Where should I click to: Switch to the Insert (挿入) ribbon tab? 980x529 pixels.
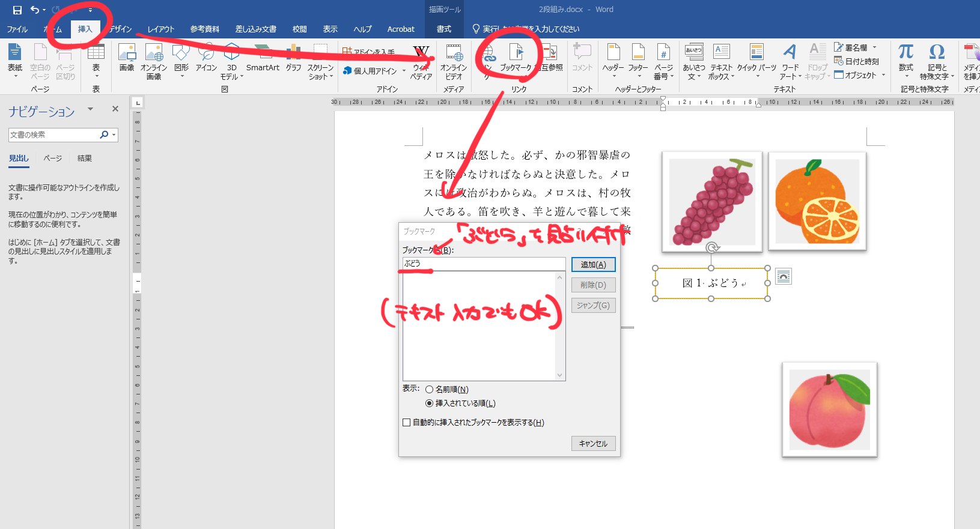tap(85, 29)
